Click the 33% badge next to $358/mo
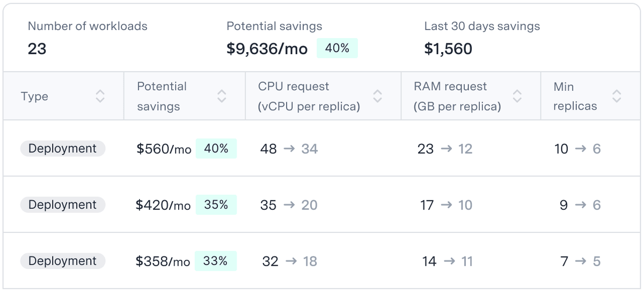 point(216,261)
